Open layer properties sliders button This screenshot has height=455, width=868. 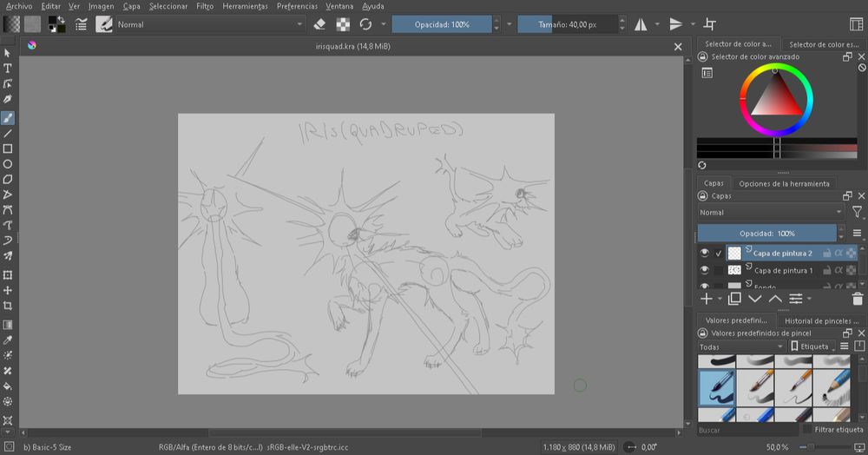click(x=795, y=299)
